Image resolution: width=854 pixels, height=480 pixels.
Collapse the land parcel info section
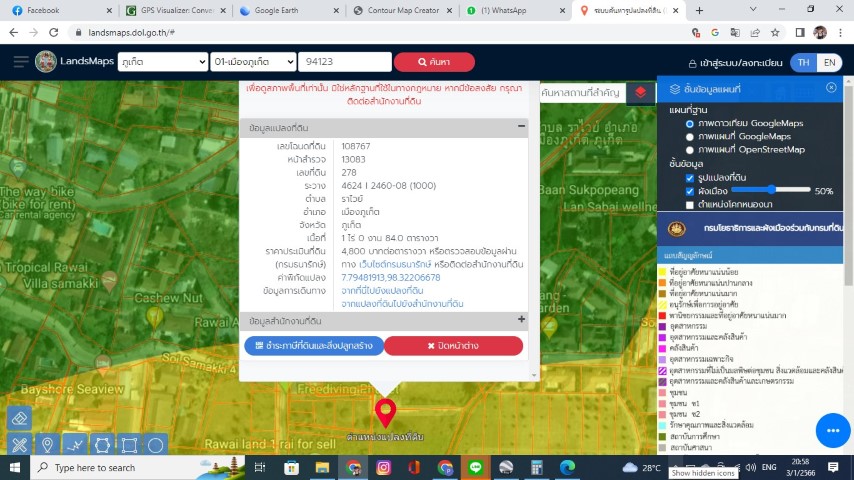(x=521, y=126)
